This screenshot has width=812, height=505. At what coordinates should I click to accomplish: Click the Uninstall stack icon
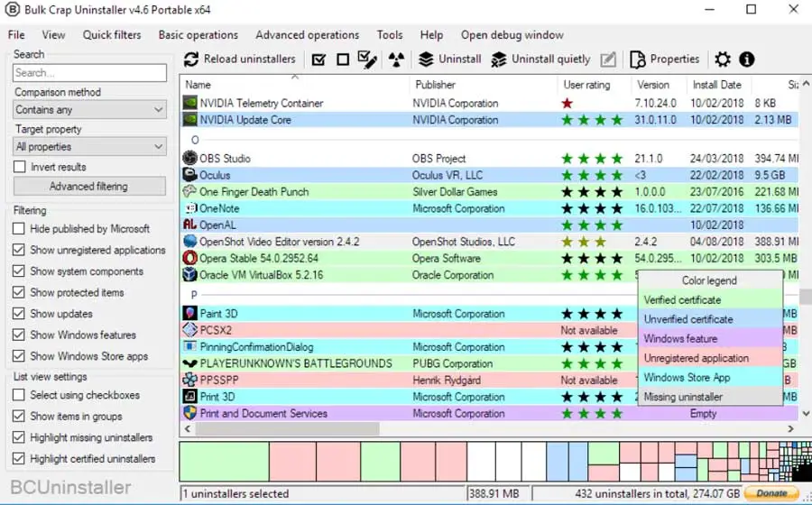coord(426,60)
